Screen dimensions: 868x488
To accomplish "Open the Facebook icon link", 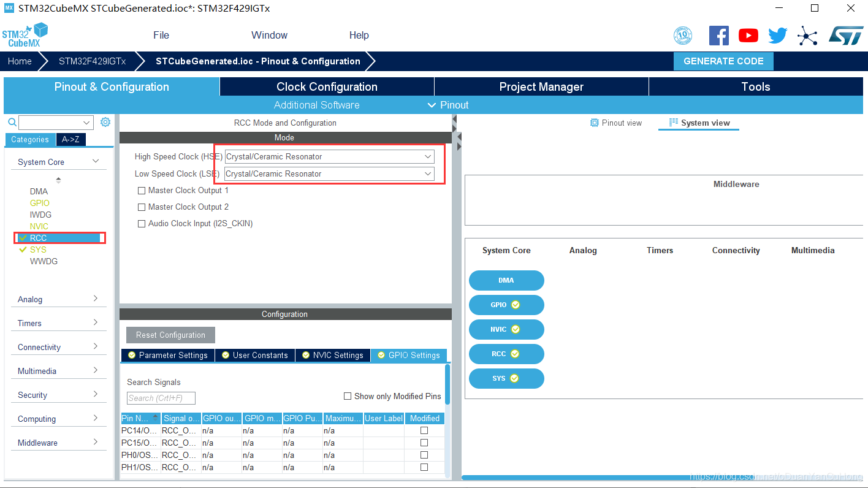I will (x=718, y=36).
